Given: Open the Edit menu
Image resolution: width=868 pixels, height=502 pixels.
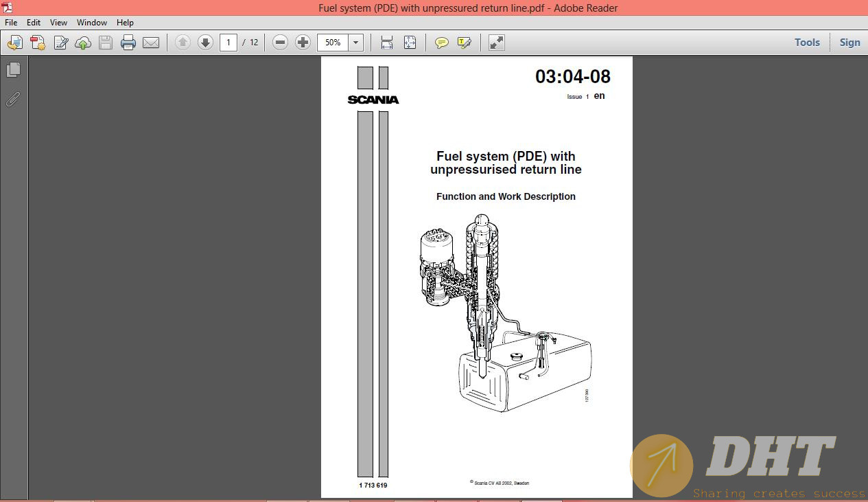Looking at the screenshot, I should (34, 23).
